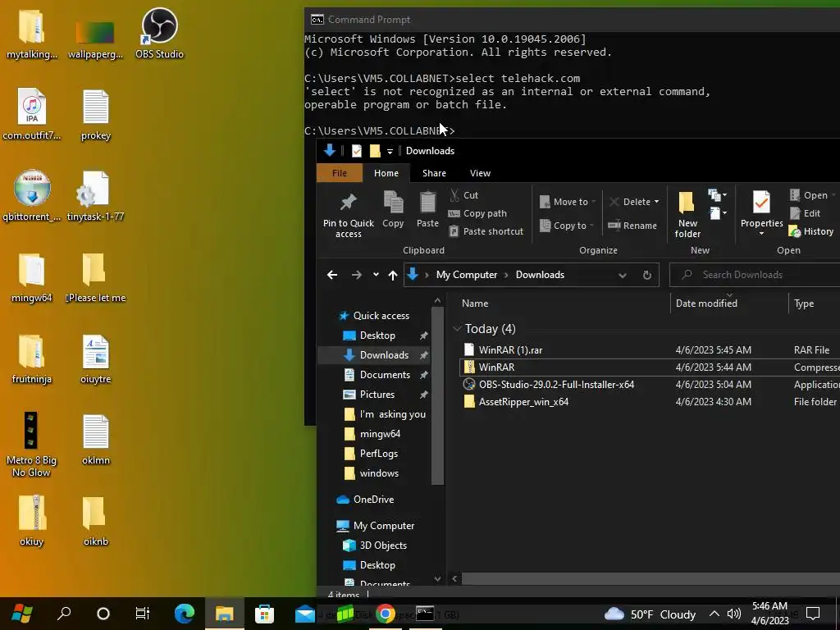Select the qbittorrent installer icon

[32, 195]
